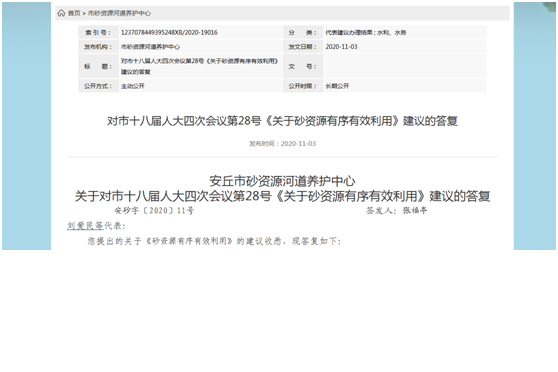This screenshot has height=372, width=558.
Task: Select 长期公开 value
Action: point(337,86)
